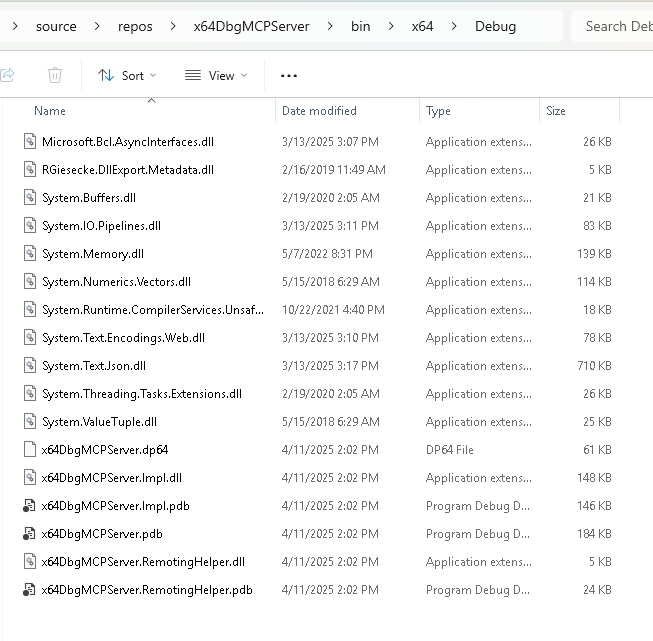Select file name x64DbgMCPServer.RemotingHelper.dll

tap(143, 562)
